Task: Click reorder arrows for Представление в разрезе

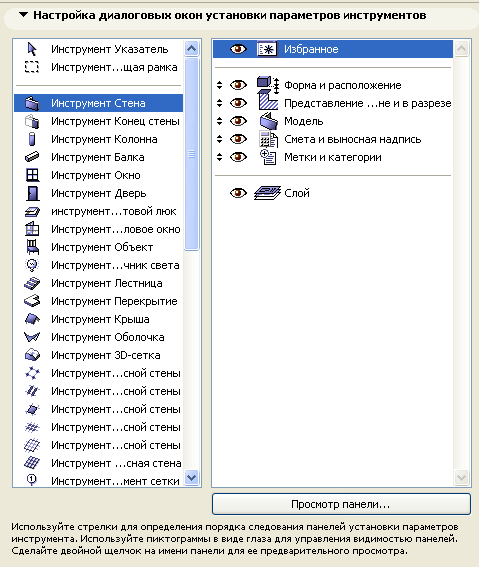Action: 219,103
